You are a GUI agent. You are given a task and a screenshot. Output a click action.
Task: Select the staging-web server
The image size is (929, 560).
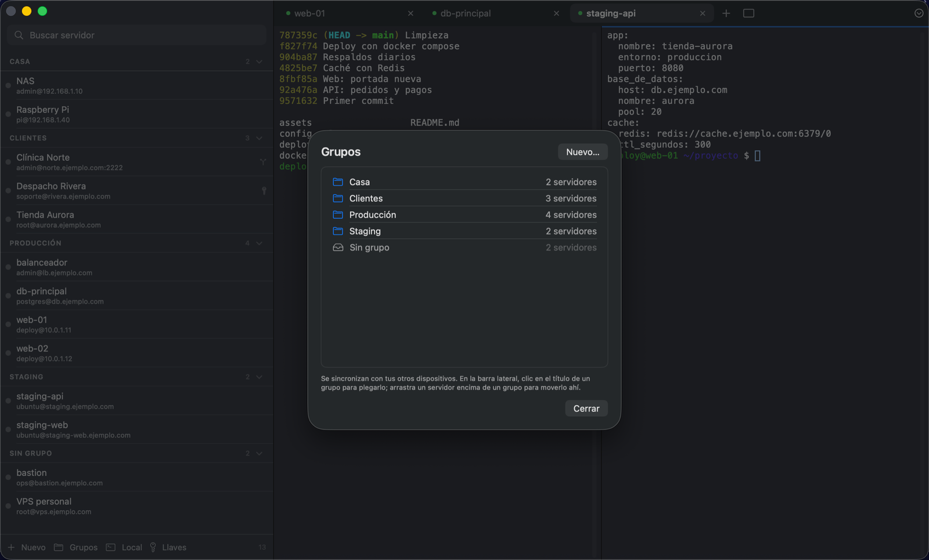136,429
